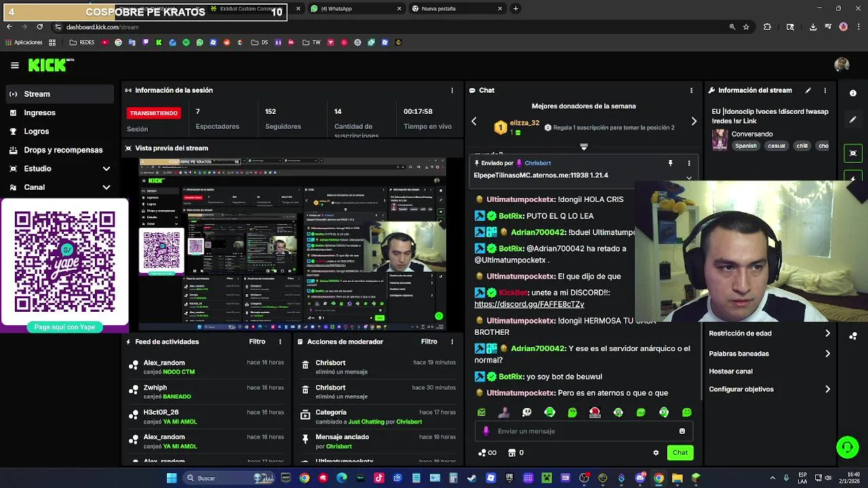Go to previous top donor
The image size is (868, 488).
pos(474,121)
